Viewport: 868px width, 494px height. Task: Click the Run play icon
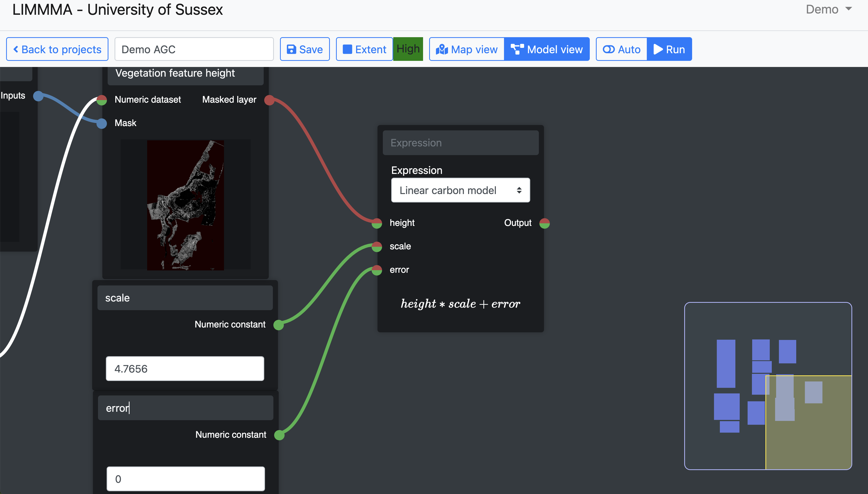pos(658,49)
